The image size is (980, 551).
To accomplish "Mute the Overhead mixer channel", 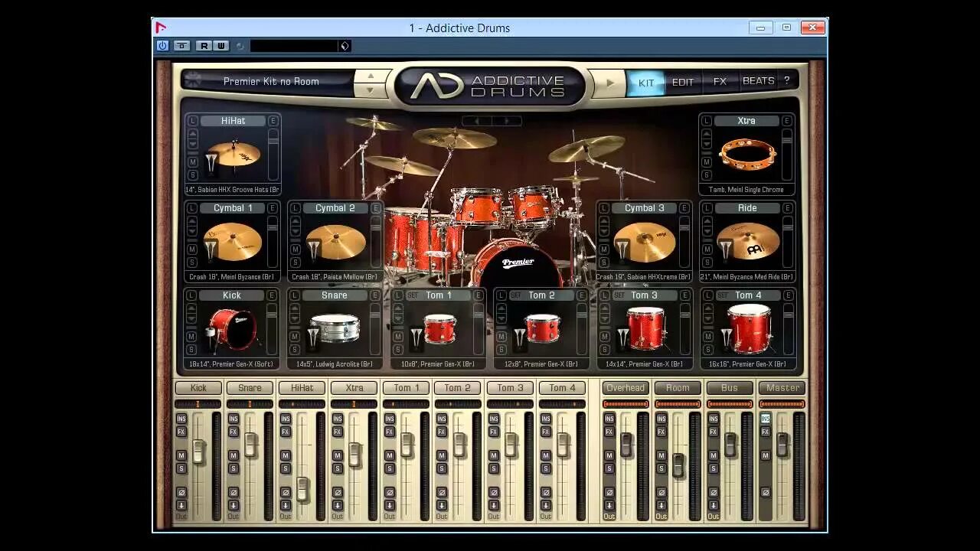I will tap(609, 455).
